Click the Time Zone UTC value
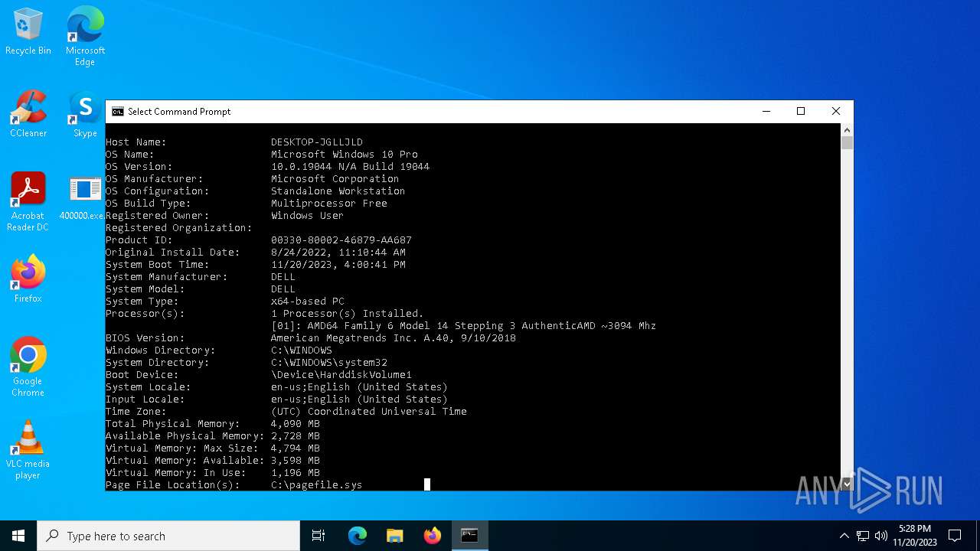The image size is (980, 551). [x=369, y=412]
